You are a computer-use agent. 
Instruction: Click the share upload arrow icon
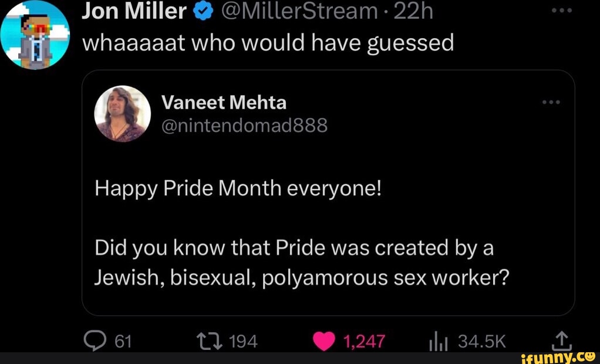(562, 340)
